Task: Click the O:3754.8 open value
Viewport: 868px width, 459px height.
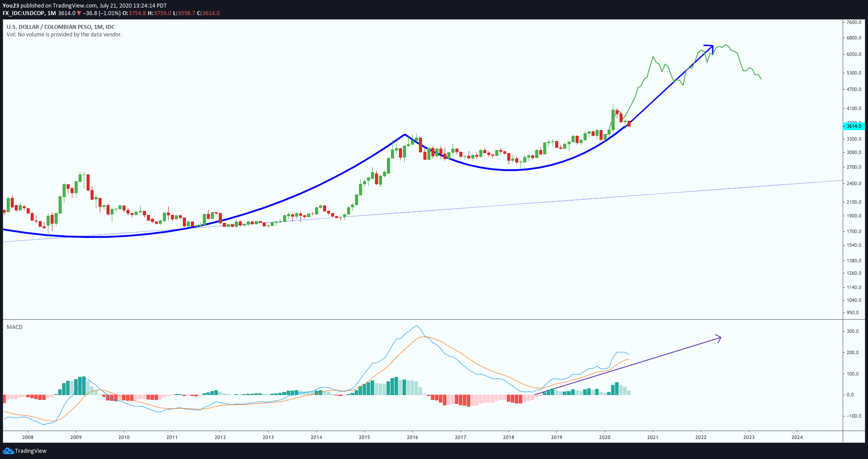Action: (134, 13)
